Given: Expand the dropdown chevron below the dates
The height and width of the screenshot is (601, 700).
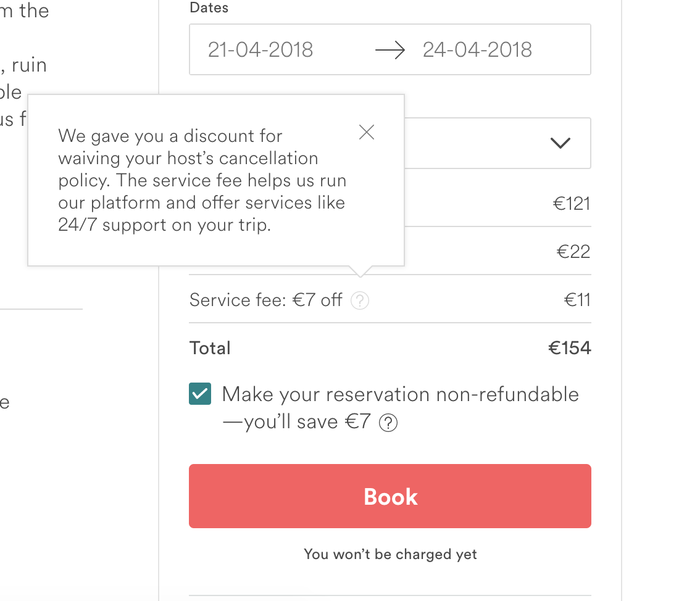Looking at the screenshot, I should pos(560,143).
